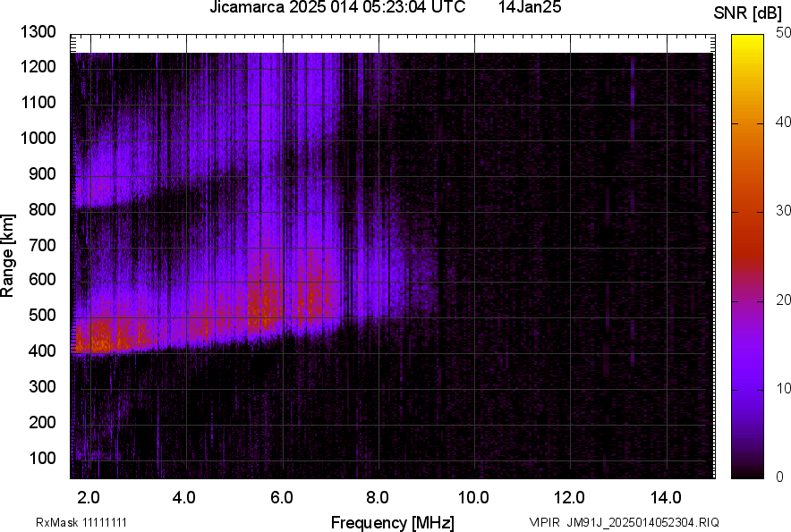Click the frequency tick label '10.0'
Screen dimensions: 791x532
(473, 498)
